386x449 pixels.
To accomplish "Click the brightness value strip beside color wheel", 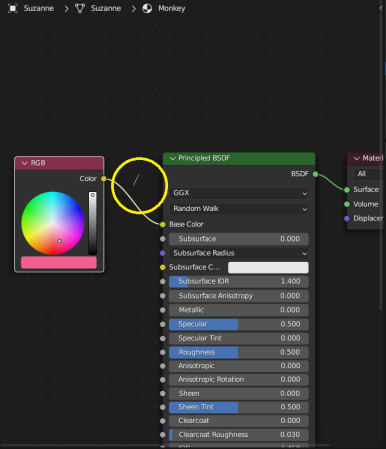I will (93, 223).
